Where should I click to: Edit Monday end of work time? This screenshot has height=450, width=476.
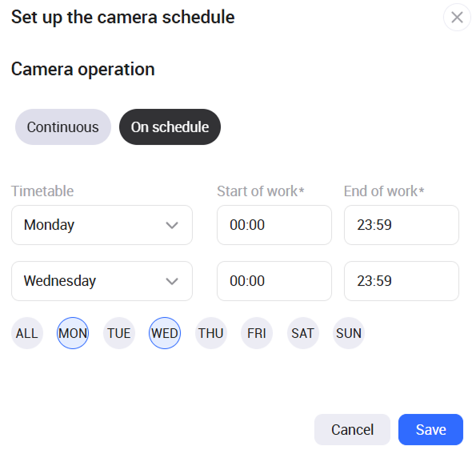[x=402, y=225]
